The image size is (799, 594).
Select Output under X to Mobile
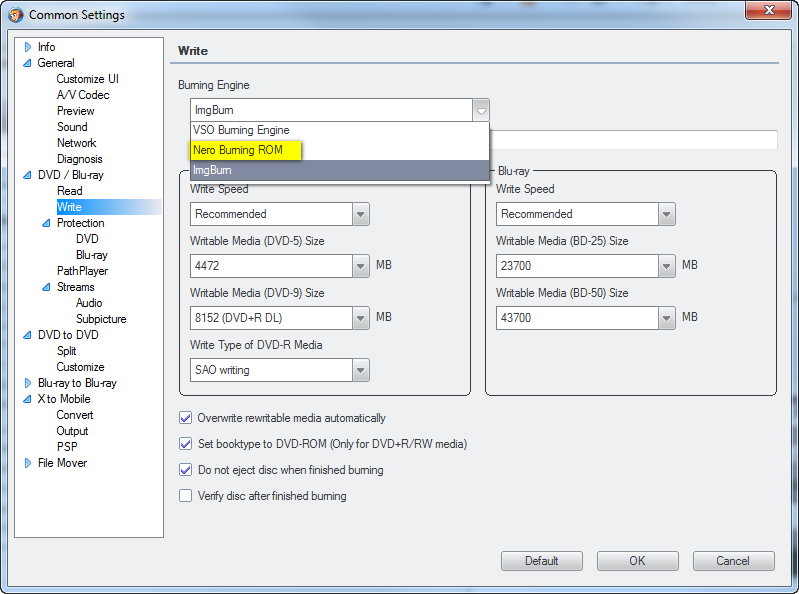(72, 431)
